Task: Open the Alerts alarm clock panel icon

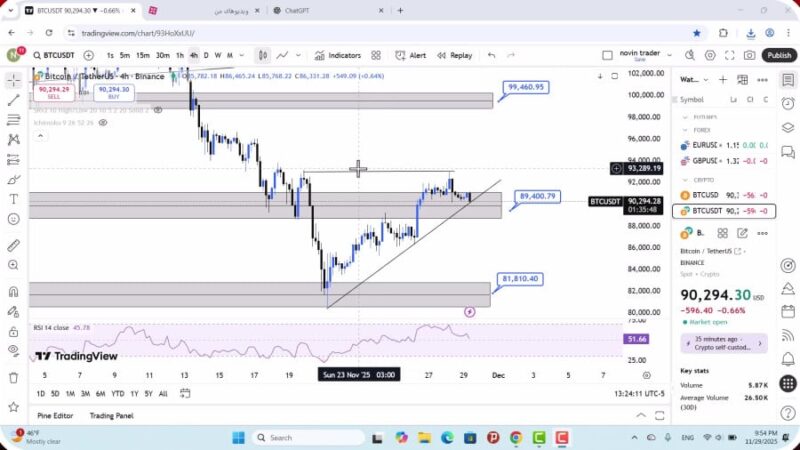Action: 788,102
